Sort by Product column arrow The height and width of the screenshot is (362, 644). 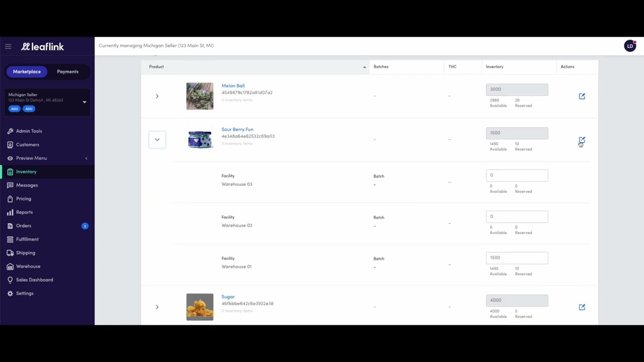pos(364,67)
